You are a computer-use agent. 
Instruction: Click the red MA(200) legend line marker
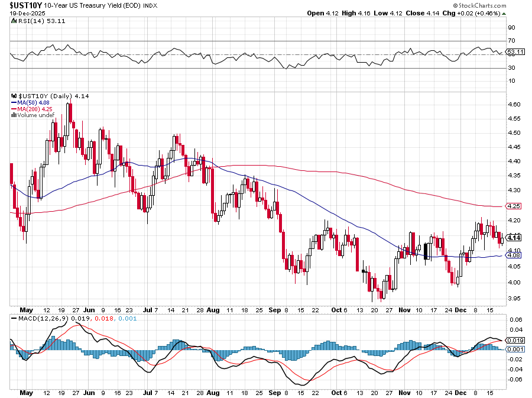tap(14, 109)
